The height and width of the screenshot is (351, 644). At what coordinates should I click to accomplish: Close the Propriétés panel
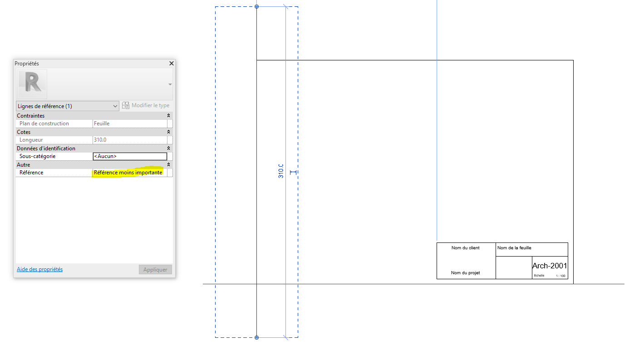(172, 64)
